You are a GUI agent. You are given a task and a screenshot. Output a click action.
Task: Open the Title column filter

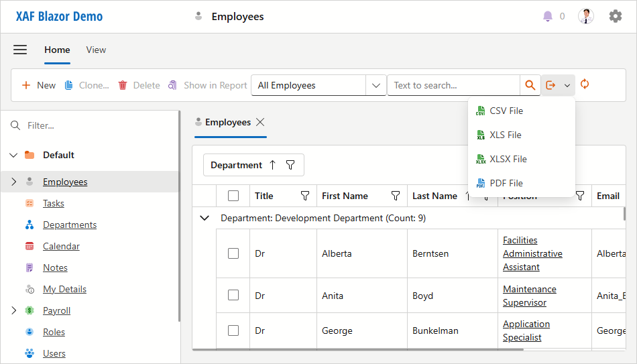pyautogui.click(x=304, y=196)
